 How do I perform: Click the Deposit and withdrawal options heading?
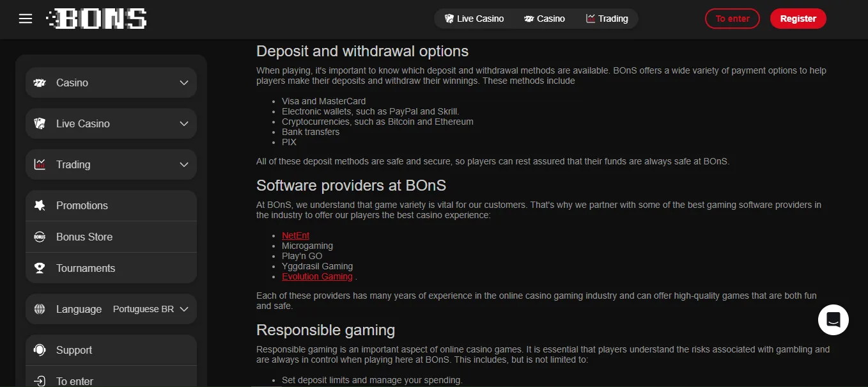point(362,51)
